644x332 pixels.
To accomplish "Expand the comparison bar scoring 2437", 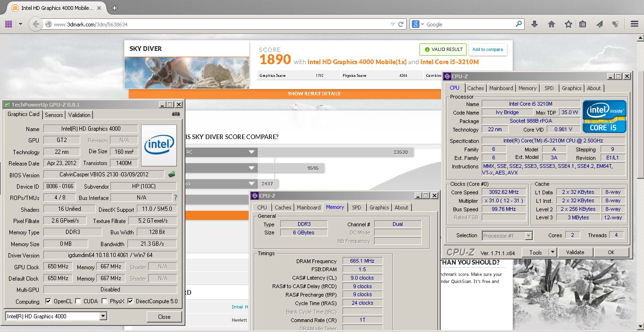I will click(x=251, y=183).
